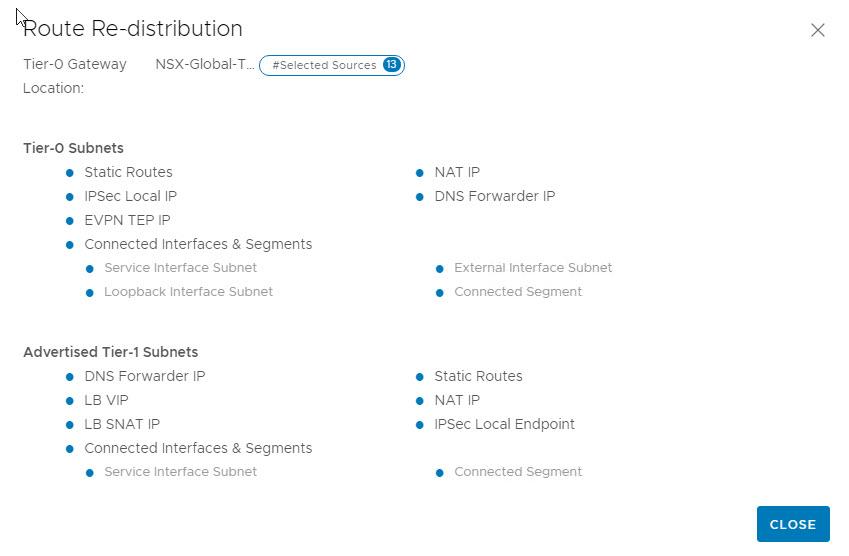
Task: Click the EVPN TEP IP bullet
Action: [71, 221]
